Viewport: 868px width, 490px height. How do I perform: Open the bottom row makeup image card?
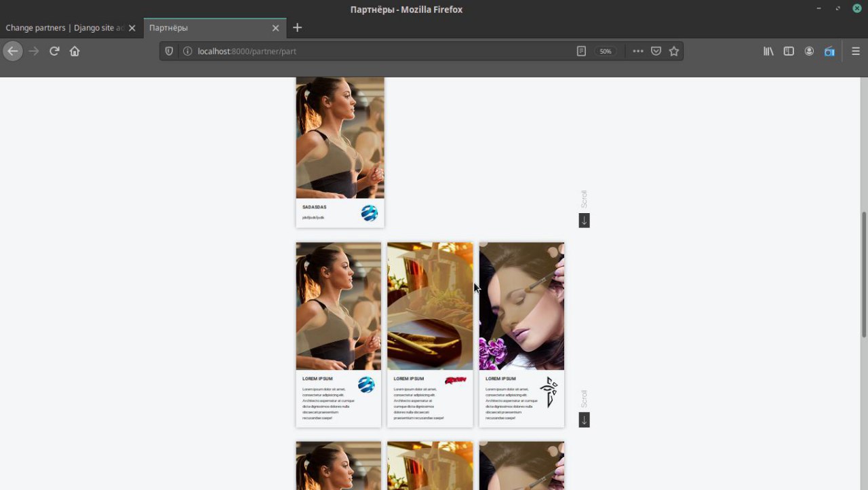point(521,466)
